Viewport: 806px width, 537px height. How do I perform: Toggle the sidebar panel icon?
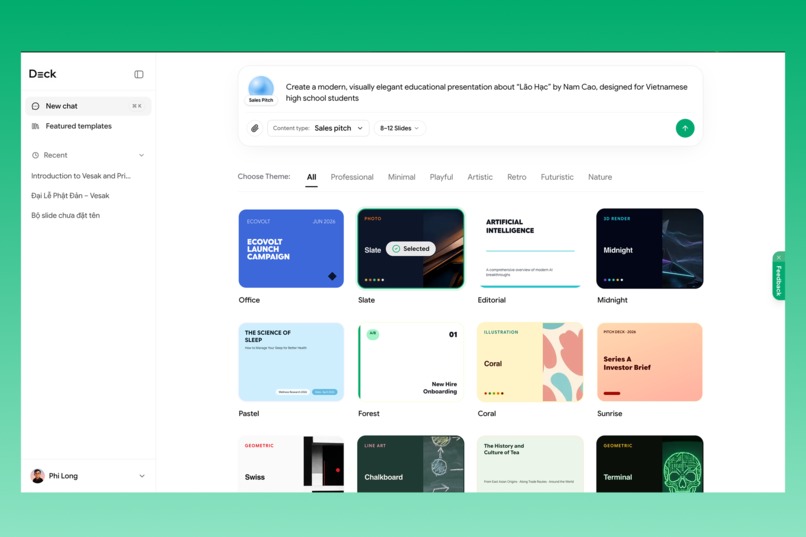click(x=139, y=75)
